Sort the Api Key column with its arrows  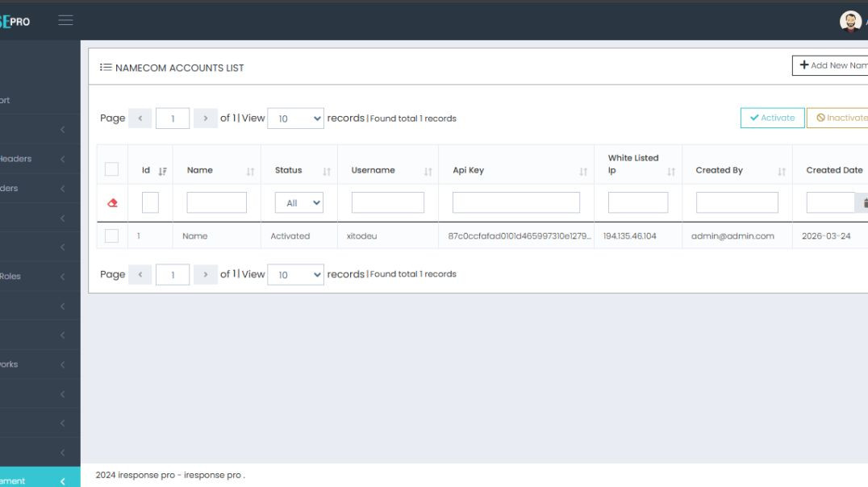[x=582, y=170]
